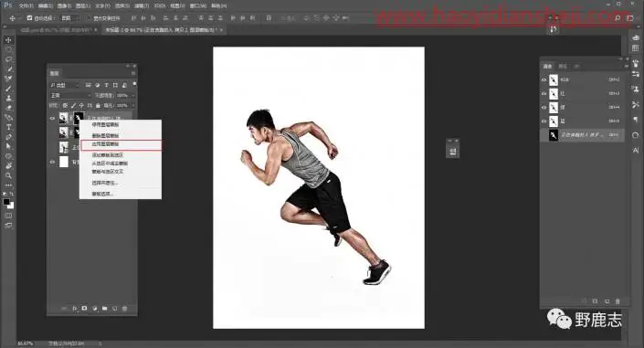Image resolution: width=644 pixels, height=348 pixels.
Task: Click the 66.67% zoom field in status bar
Action: (25, 343)
